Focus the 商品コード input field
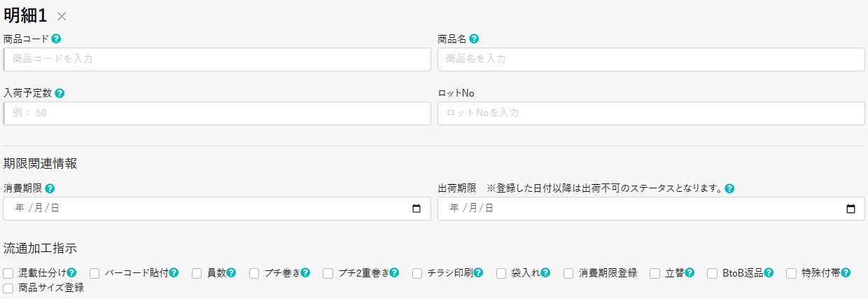The width and height of the screenshot is (868, 299). point(217,60)
